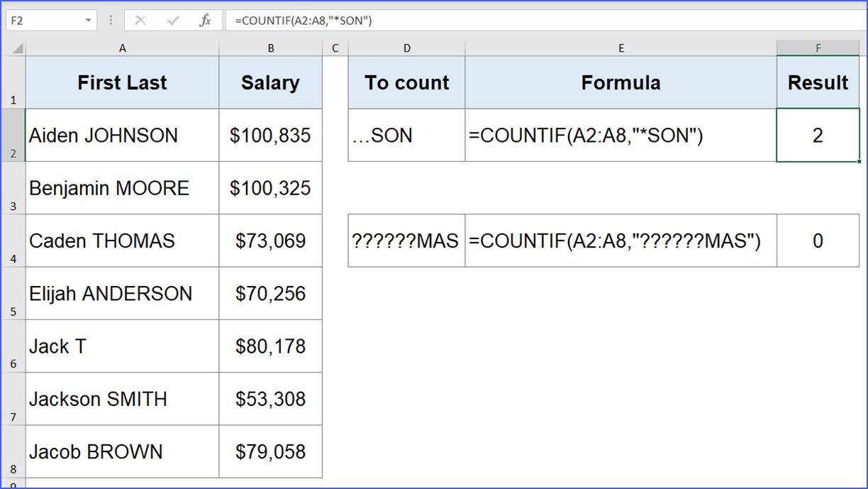The width and height of the screenshot is (868, 489).
Task: Select row header 5
Action: tap(13, 293)
